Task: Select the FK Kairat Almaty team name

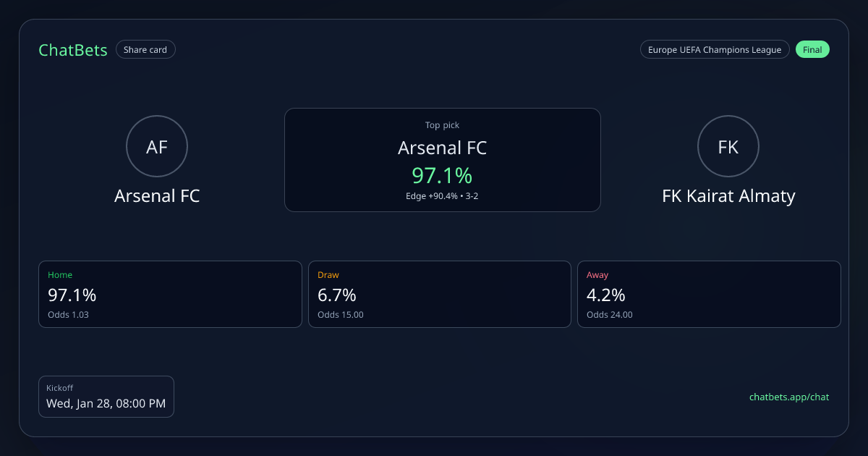Action: click(728, 196)
